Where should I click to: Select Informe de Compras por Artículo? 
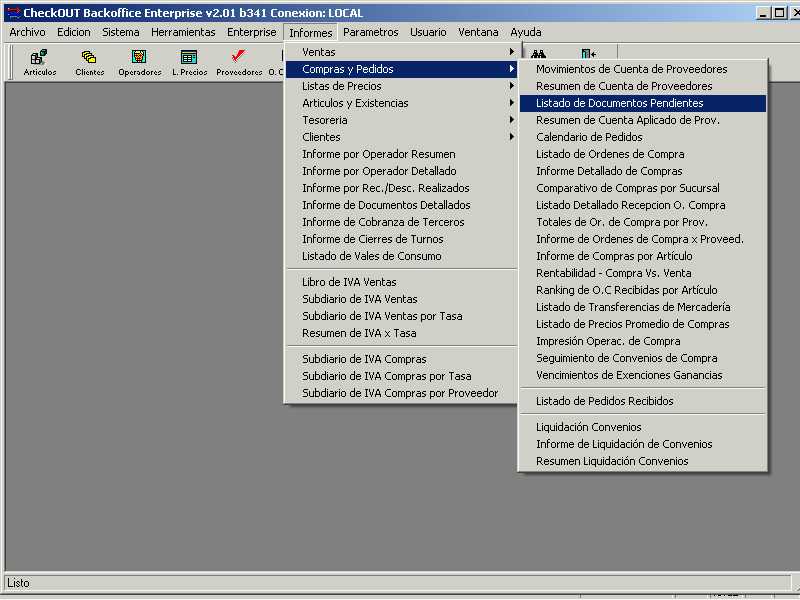pyautogui.click(x=642, y=256)
